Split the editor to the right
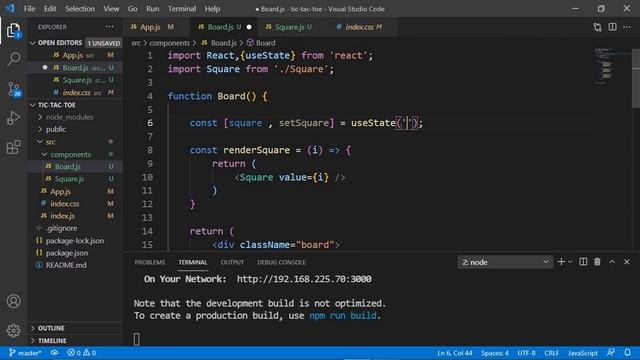Viewport: 640px width, 360px height. point(612,27)
